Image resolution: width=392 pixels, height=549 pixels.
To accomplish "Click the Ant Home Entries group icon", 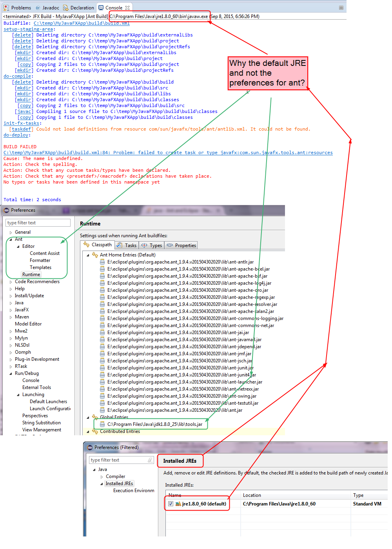I will pos(95,255).
